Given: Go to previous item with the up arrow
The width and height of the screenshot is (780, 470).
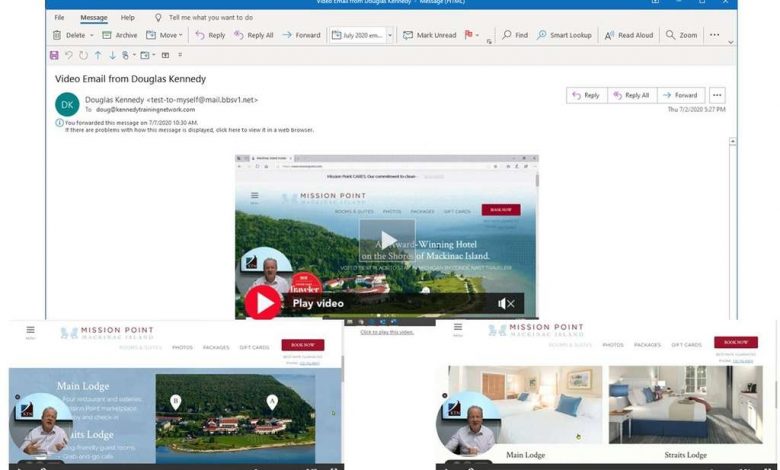Looking at the screenshot, I should pyautogui.click(x=98, y=55).
